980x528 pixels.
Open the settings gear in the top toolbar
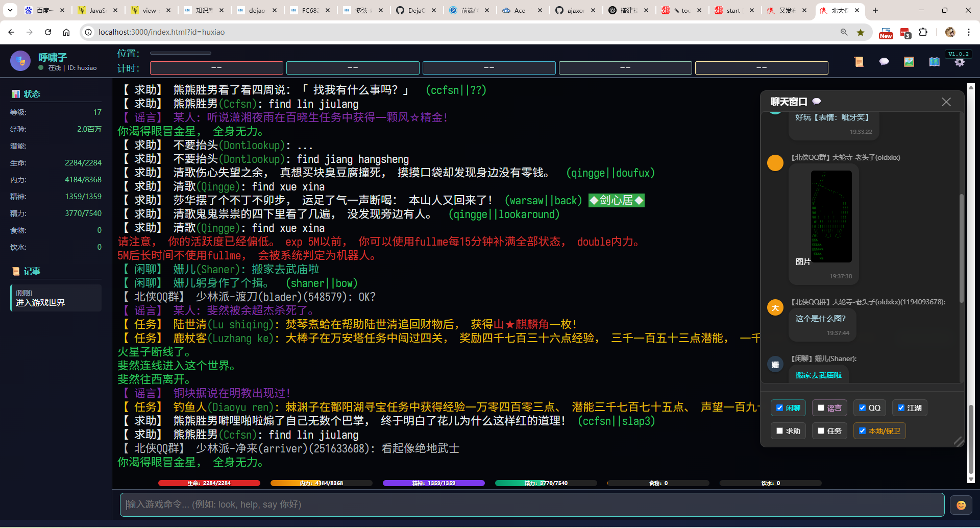click(960, 62)
